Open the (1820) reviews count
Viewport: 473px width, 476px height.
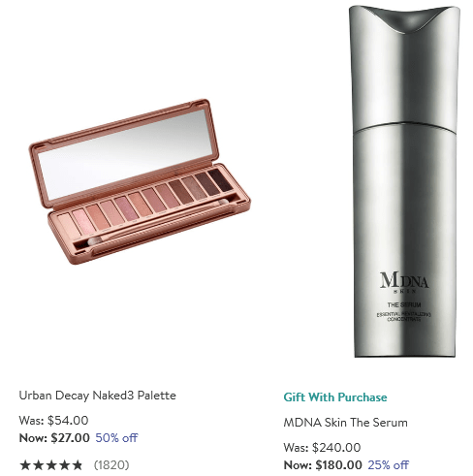coord(111,465)
